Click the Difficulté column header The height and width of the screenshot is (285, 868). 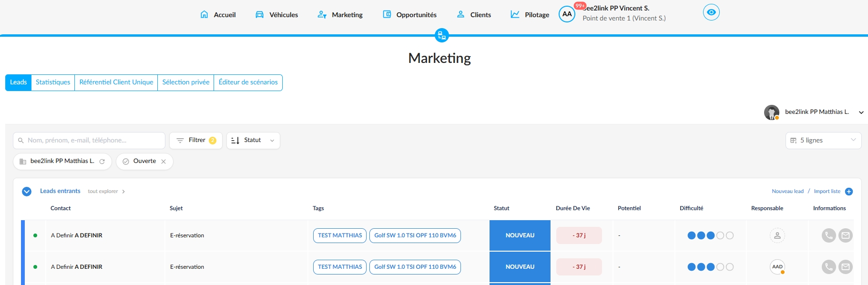click(691, 208)
